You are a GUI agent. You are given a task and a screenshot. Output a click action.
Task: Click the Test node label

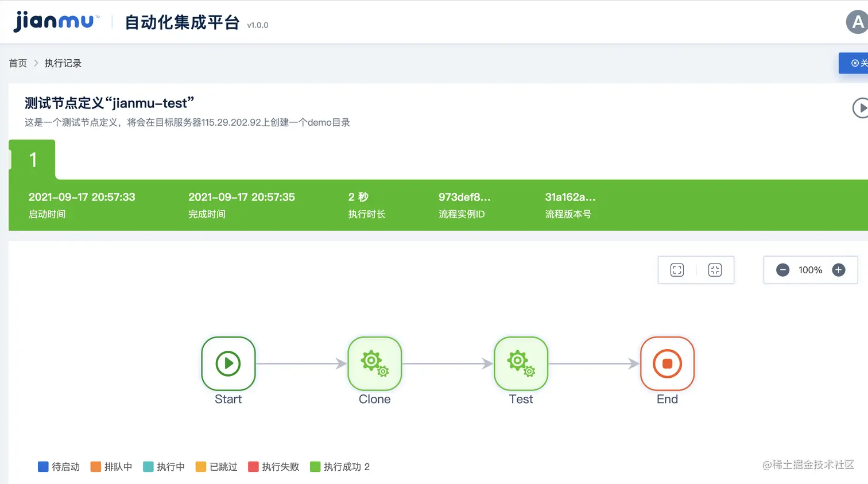pos(521,399)
